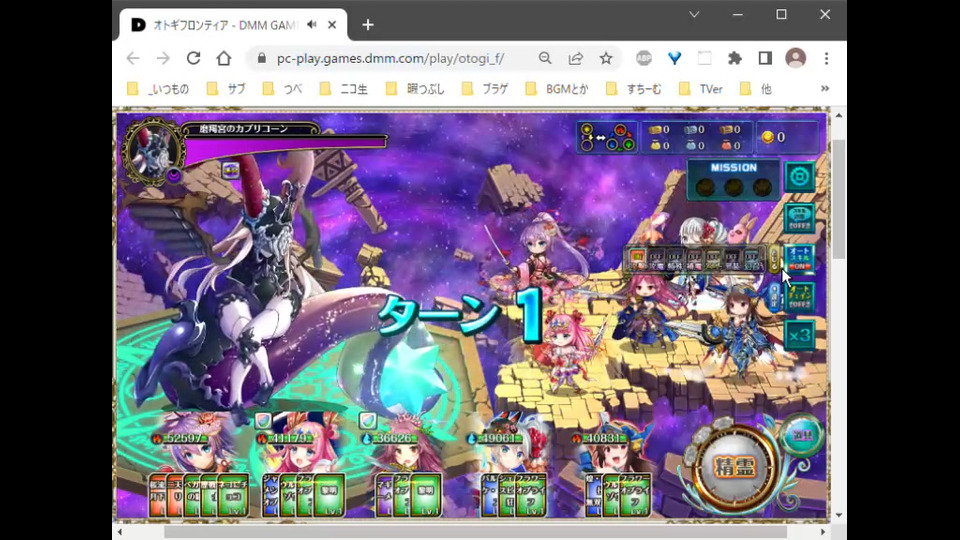
Task: Go forward in browser history
Action: click(163, 58)
